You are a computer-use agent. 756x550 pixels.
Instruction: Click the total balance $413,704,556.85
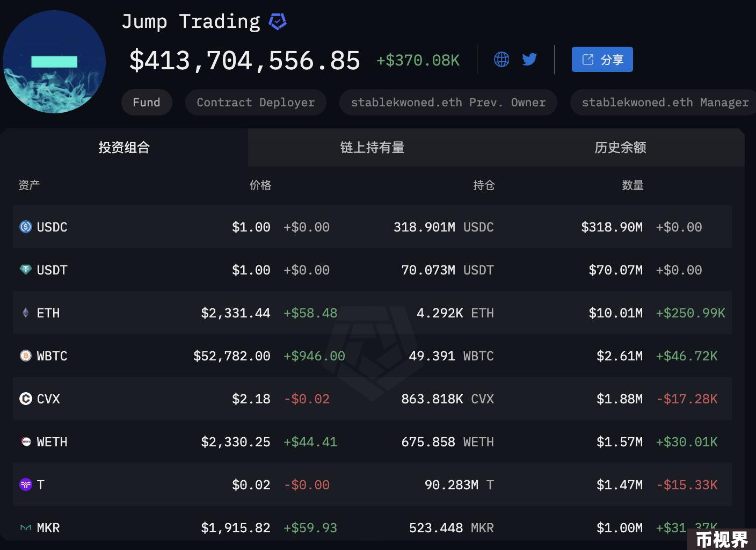pos(245,60)
